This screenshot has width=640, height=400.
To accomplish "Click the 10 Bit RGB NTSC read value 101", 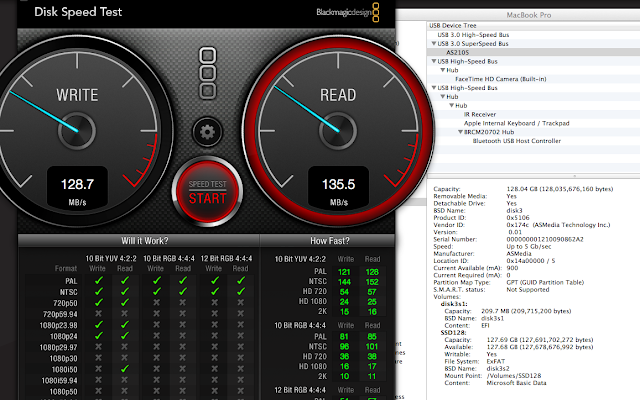I will [372, 347].
